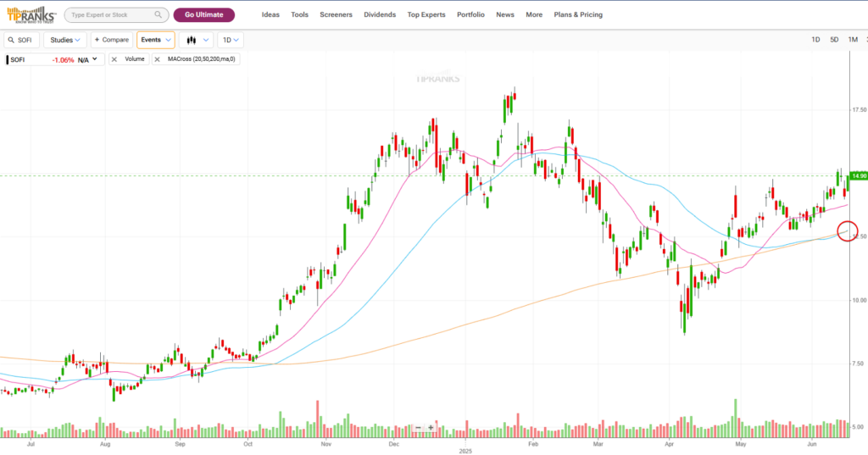This screenshot has width=868, height=455.
Task: Open the candlestick chart type selector
Action: 196,40
